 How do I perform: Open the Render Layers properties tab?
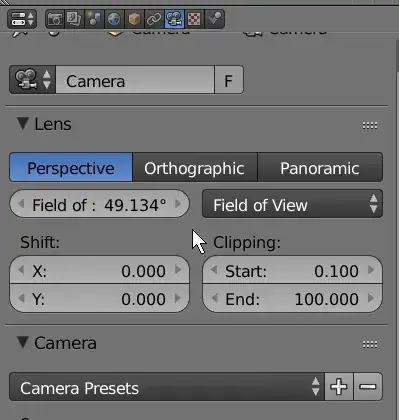tap(74, 19)
